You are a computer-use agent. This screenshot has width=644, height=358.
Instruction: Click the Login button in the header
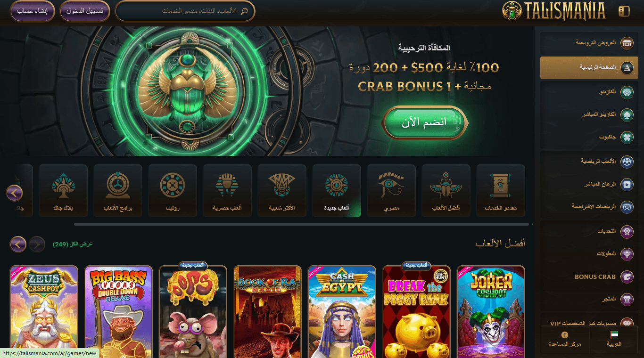(85, 11)
